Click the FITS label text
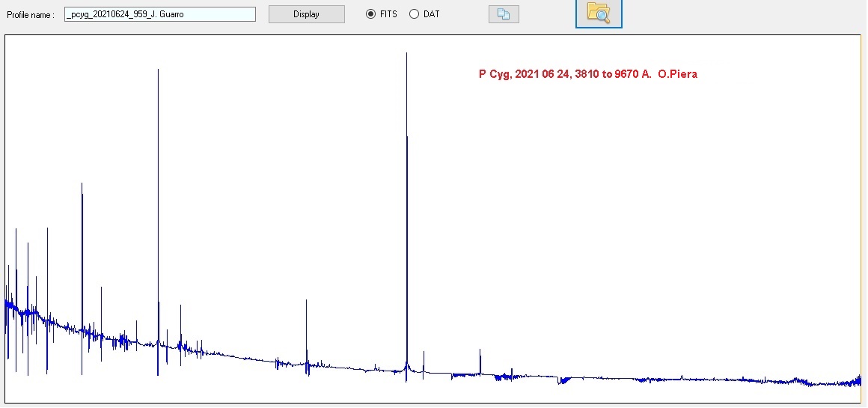 (388, 14)
